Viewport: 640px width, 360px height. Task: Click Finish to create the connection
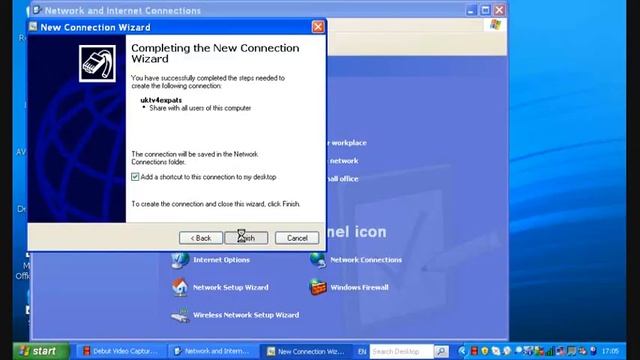[247, 238]
